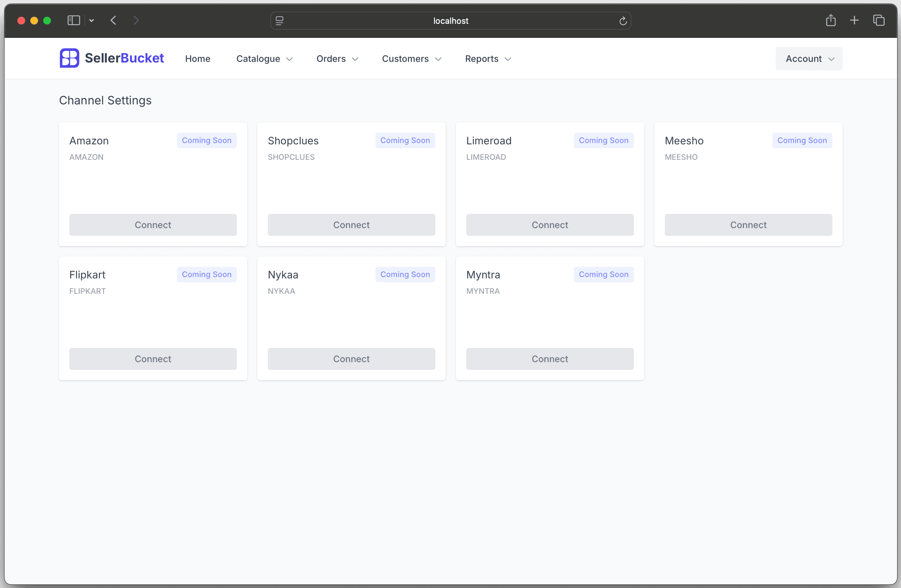This screenshot has height=588, width=901.
Task: Click the Coming Soon badge on Limeroad
Action: pyautogui.click(x=604, y=140)
